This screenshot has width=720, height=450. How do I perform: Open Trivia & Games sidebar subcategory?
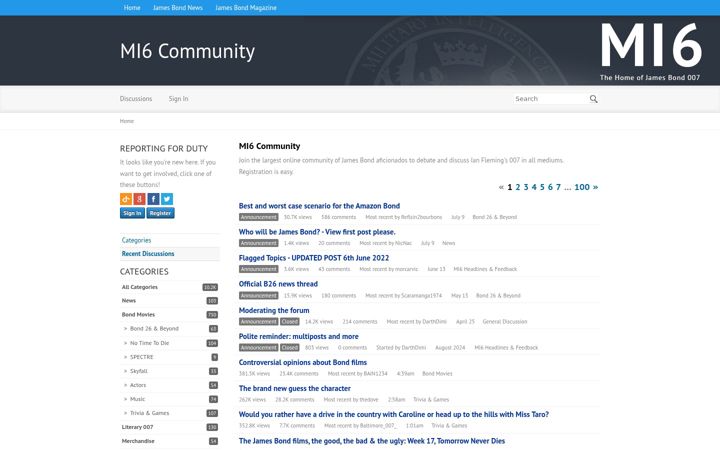(149, 413)
